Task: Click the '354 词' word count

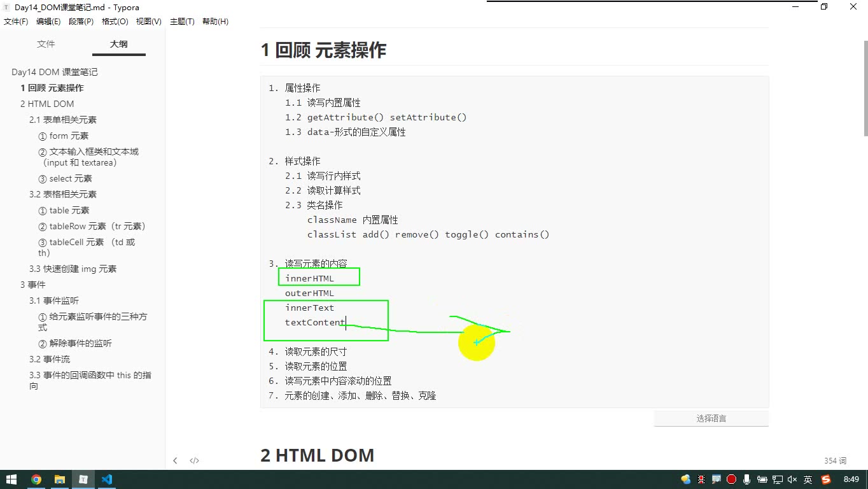Action: point(835,460)
